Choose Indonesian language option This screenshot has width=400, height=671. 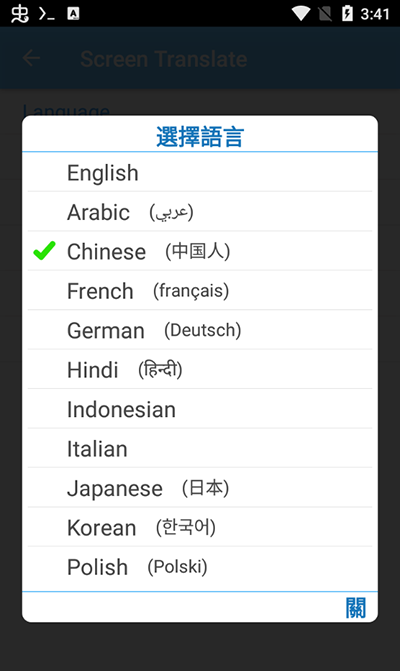click(x=200, y=409)
